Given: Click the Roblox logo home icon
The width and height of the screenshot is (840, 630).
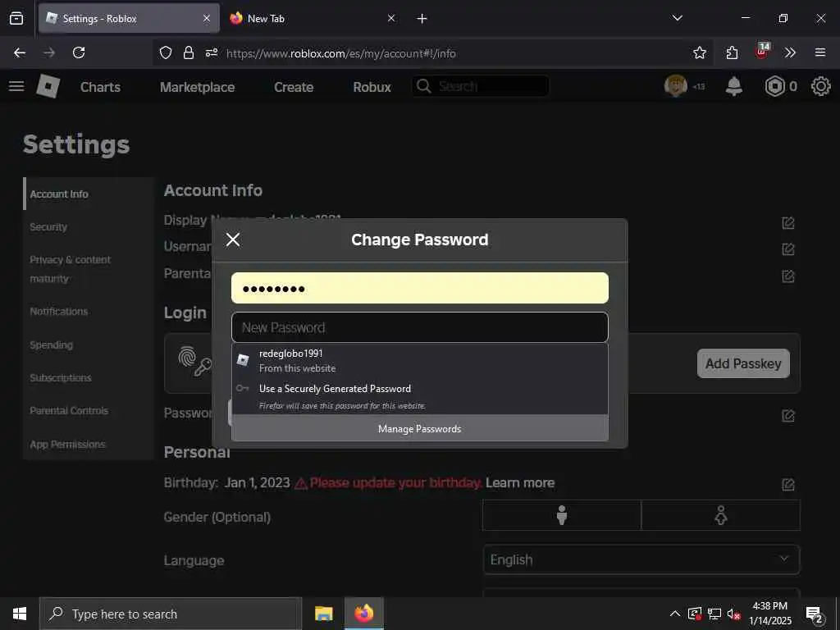Looking at the screenshot, I should (48, 86).
